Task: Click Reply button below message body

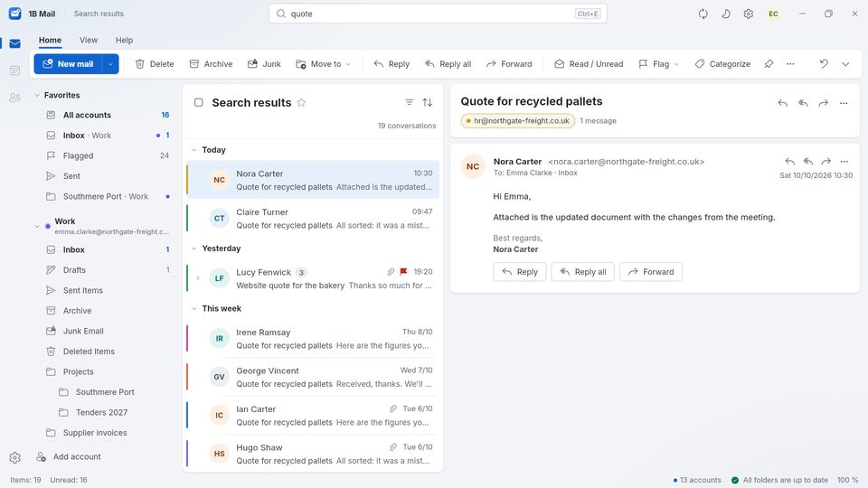Action: pos(519,272)
